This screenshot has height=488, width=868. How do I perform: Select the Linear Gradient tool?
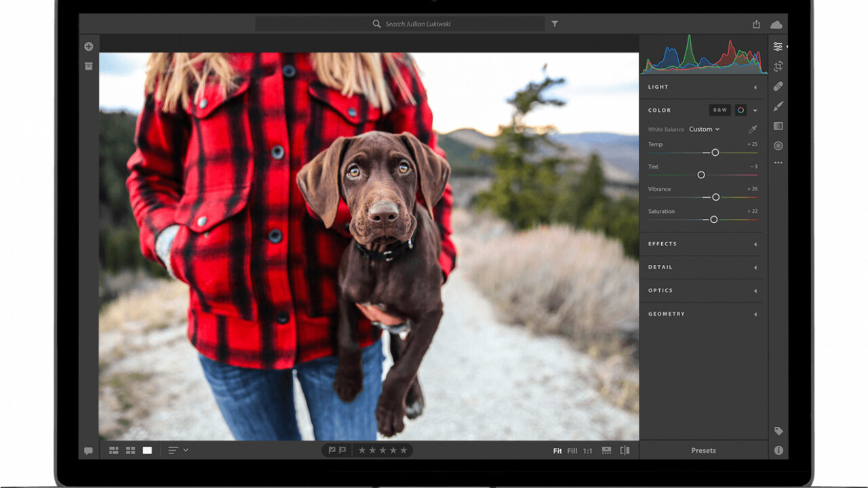[x=778, y=126]
